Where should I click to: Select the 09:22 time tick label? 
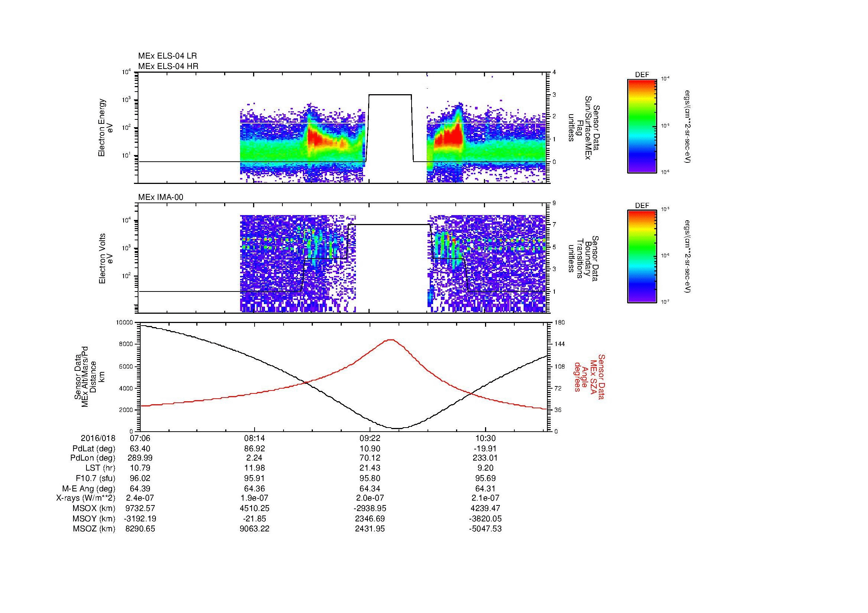click(x=370, y=438)
